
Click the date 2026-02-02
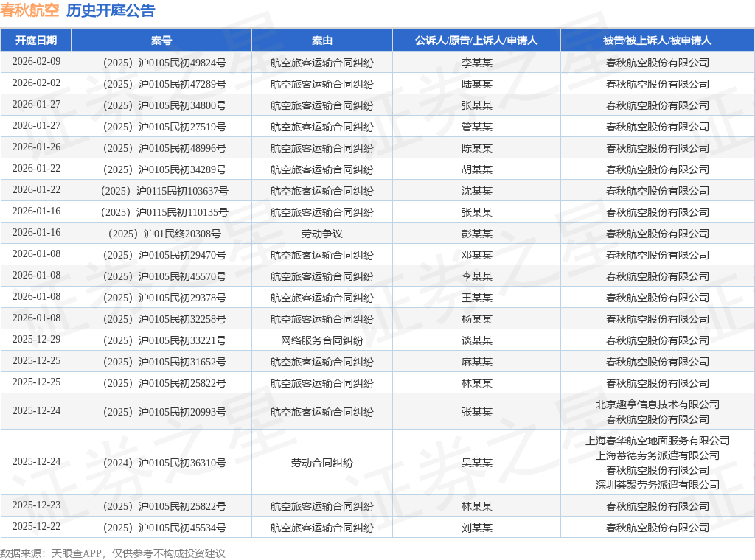pyautogui.click(x=36, y=83)
